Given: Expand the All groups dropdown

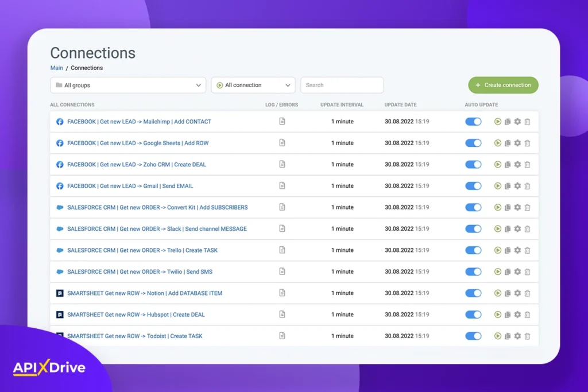Looking at the screenshot, I should [128, 86].
